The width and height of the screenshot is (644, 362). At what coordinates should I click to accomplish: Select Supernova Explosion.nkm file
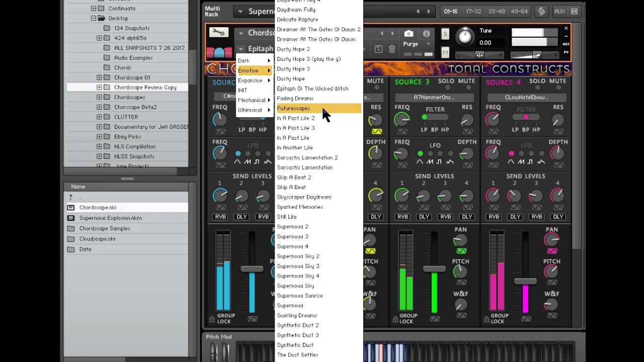[x=126, y=218]
